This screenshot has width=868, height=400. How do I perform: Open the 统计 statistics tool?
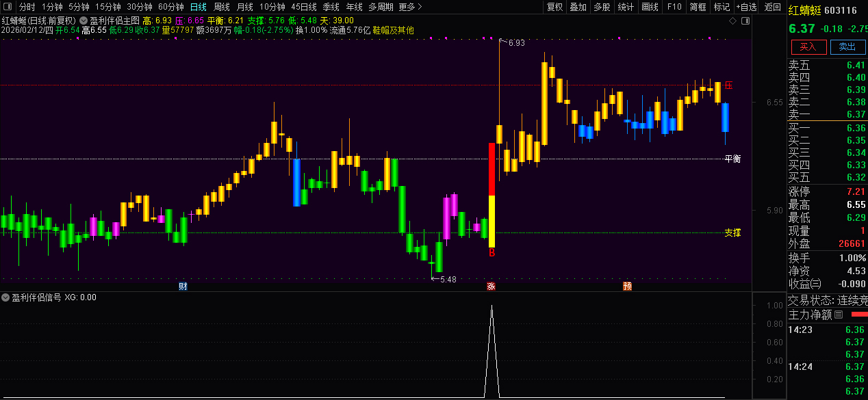[x=626, y=7]
